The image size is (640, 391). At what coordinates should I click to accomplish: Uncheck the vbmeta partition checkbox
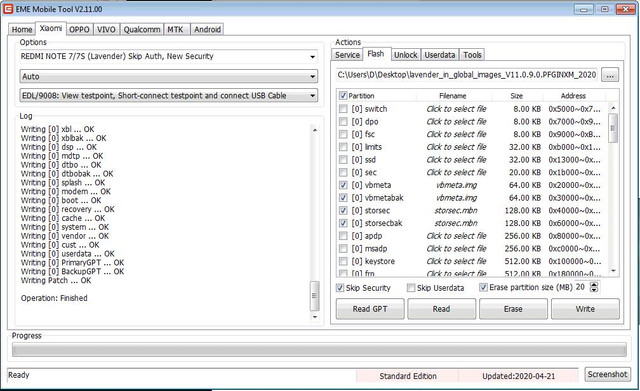[x=343, y=185]
